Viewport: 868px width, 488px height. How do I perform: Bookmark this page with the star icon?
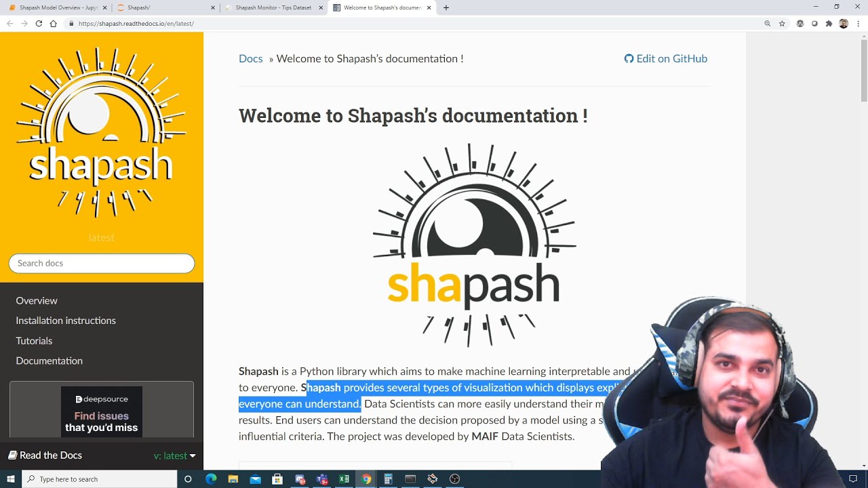(782, 23)
